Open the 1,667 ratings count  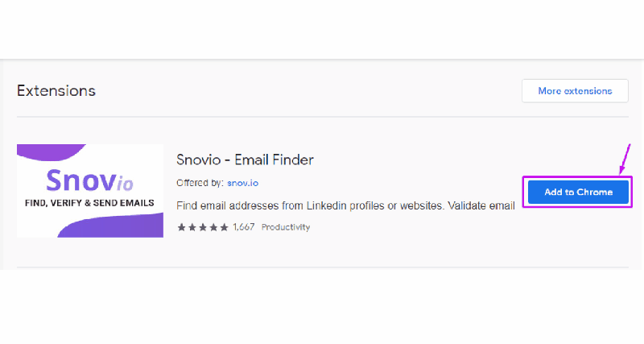click(x=244, y=227)
